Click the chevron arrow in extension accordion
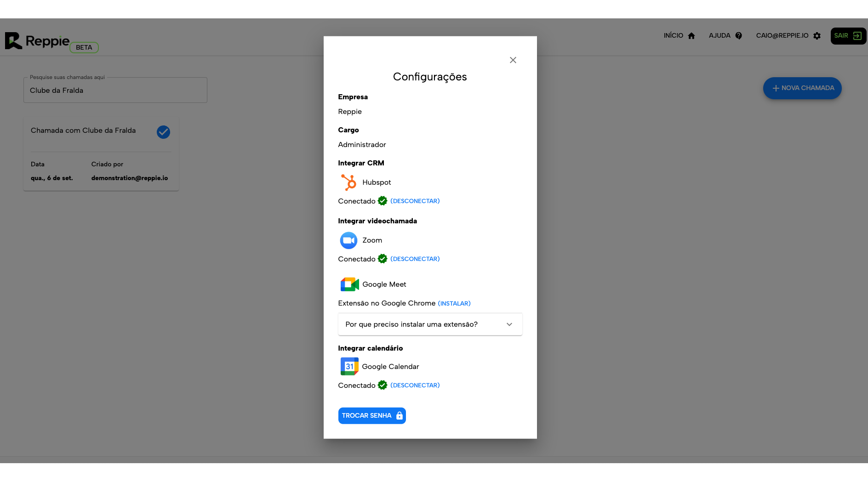 tap(509, 324)
